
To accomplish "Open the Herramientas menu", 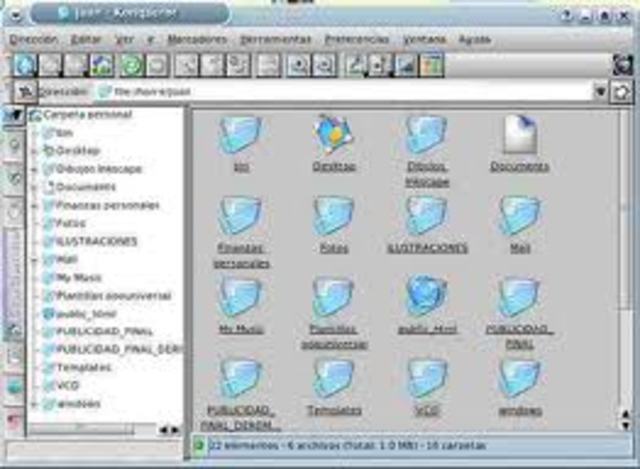I will [276, 40].
